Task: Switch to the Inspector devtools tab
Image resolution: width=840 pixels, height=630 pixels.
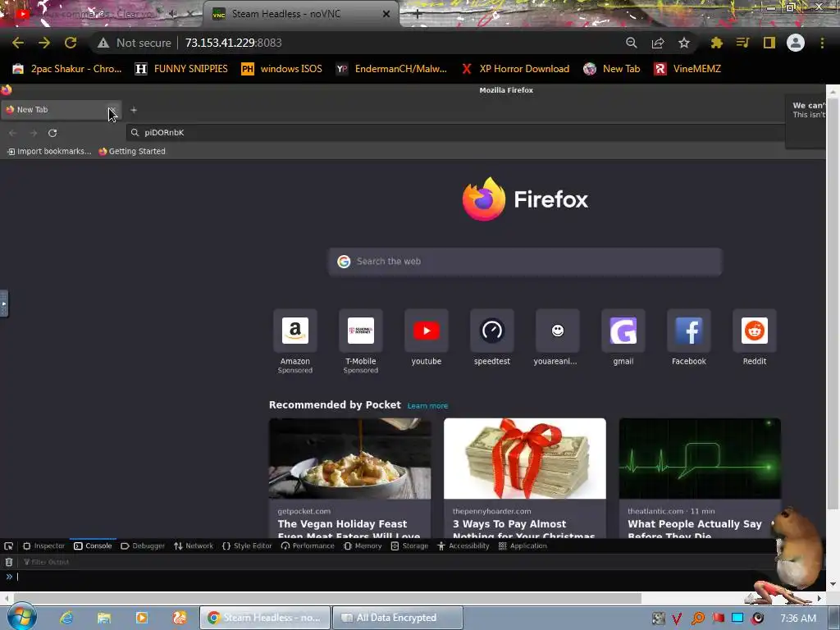Action: pyautogui.click(x=44, y=546)
